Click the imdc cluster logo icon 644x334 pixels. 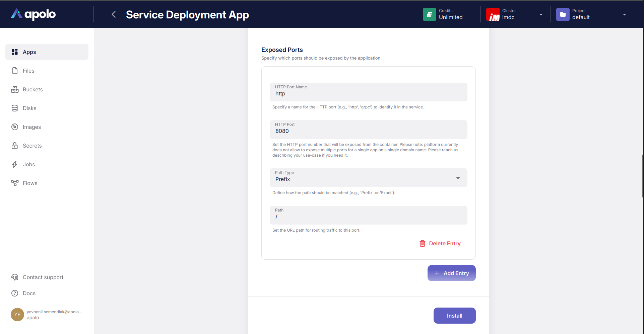(x=493, y=15)
